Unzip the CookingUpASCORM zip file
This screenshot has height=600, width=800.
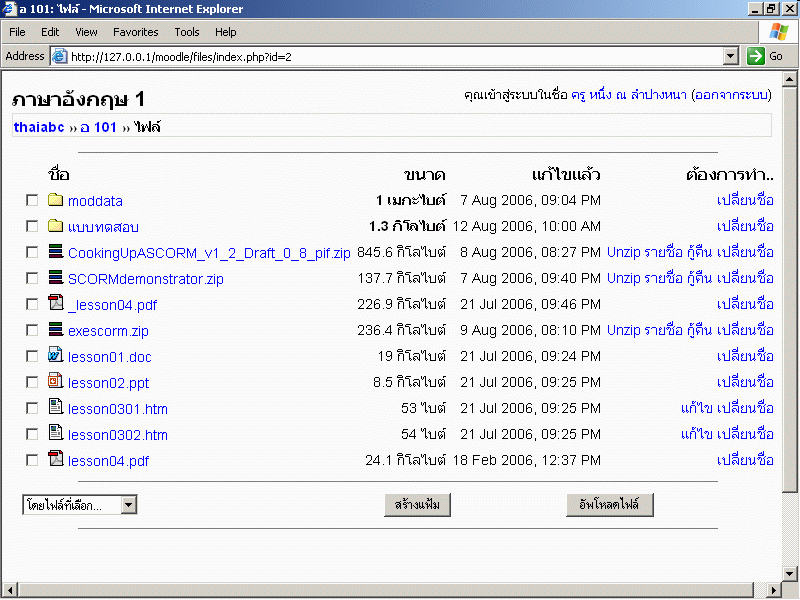[x=623, y=252]
